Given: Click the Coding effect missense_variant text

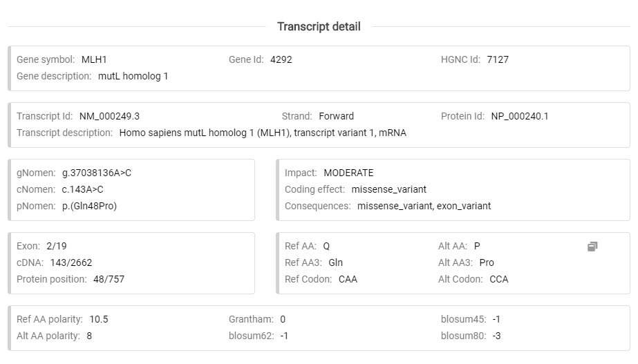Looking at the screenshot, I should [388, 189].
